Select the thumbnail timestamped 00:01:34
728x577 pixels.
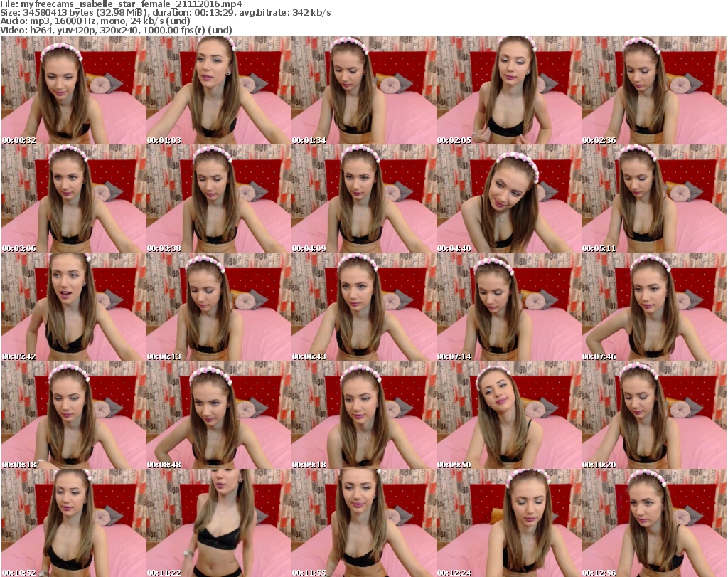(364, 90)
